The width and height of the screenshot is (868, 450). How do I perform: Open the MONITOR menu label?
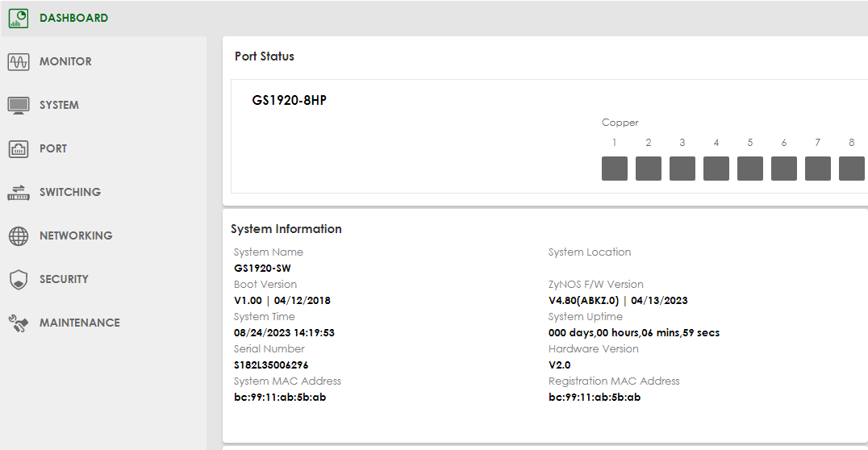coord(65,61)
